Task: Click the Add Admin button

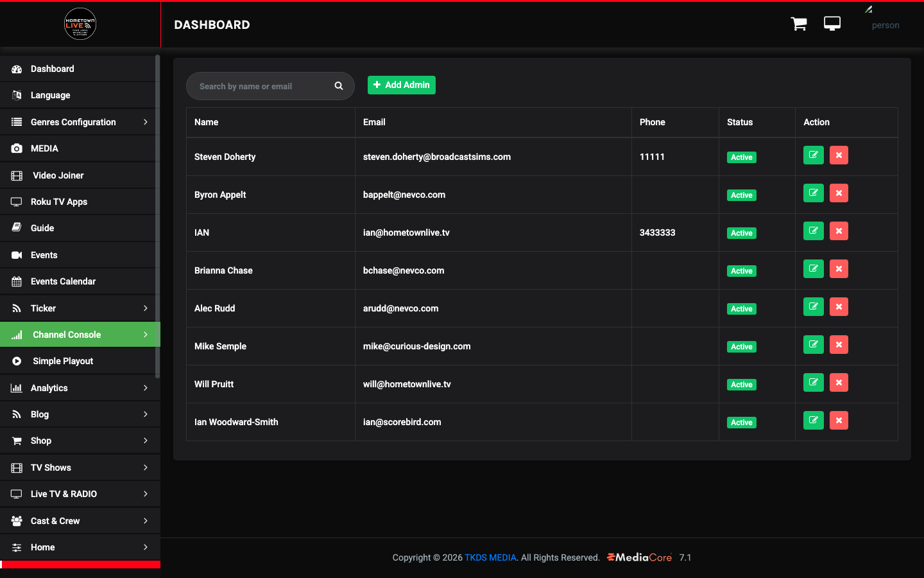Action: tap(402, 85)
